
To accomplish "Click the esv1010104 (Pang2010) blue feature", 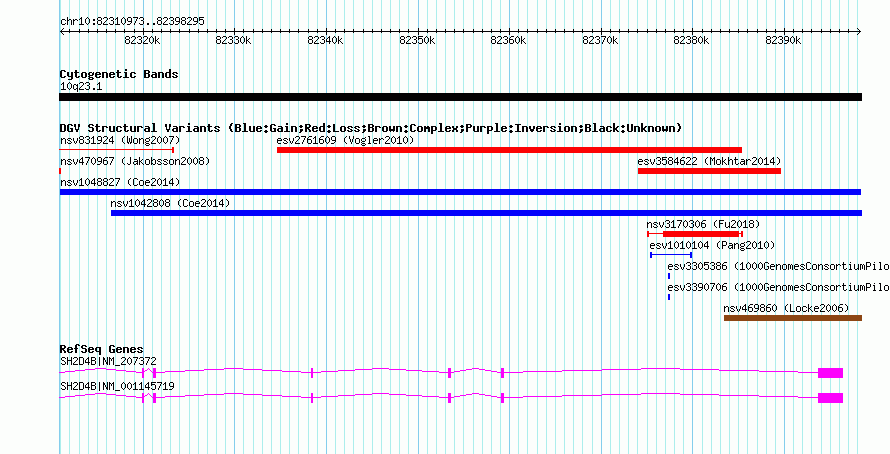I will [x=671, y=255].
